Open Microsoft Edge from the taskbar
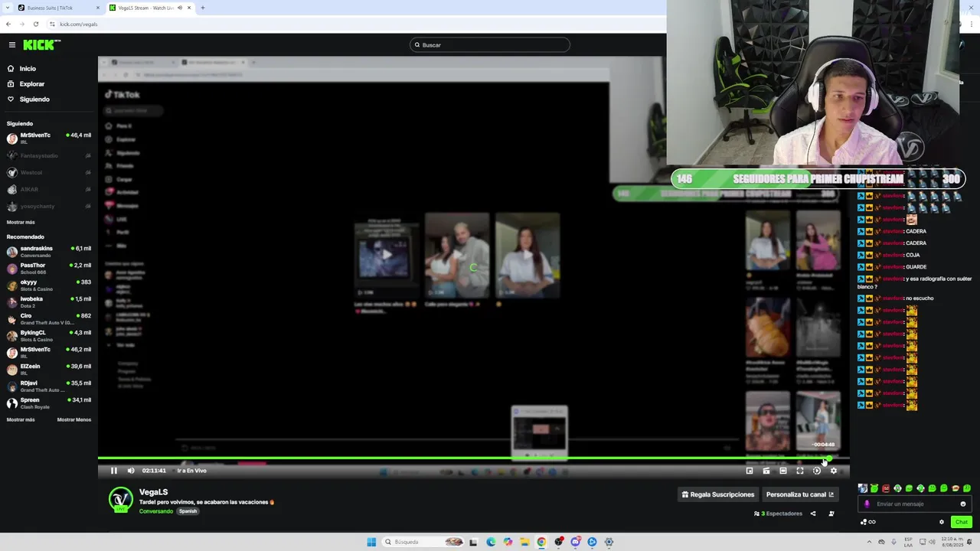 click(491, 542)
